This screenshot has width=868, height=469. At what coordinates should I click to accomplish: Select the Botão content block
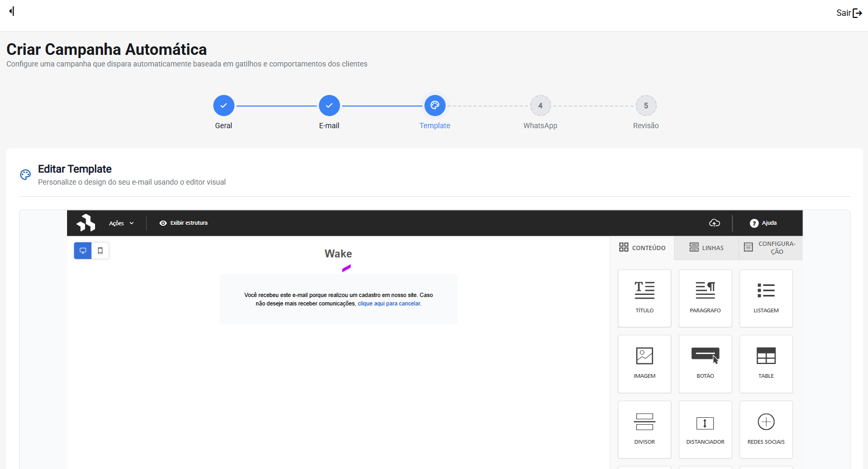pyautogui.click(x=705, y=363)
